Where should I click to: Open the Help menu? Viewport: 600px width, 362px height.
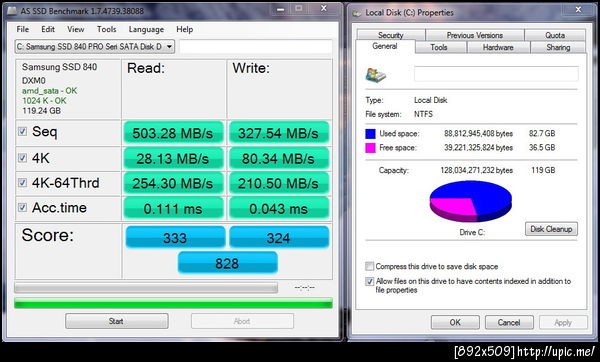pyautogui.click(x=184, y=29)
